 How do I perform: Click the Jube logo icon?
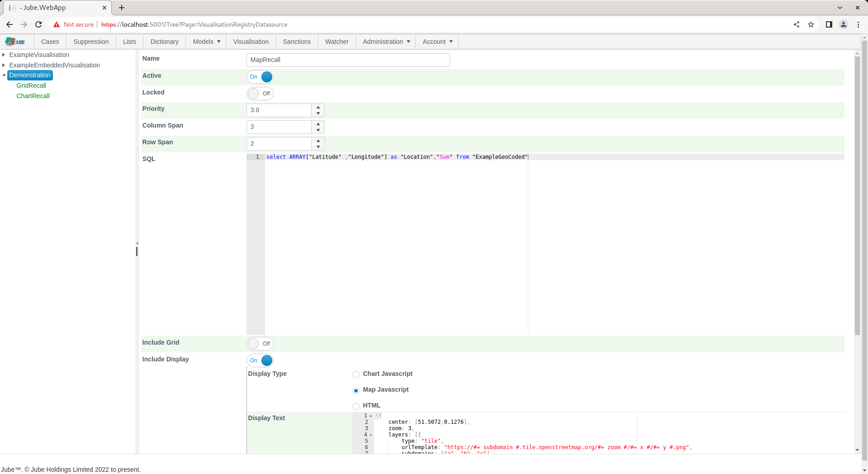pos(15,42)
